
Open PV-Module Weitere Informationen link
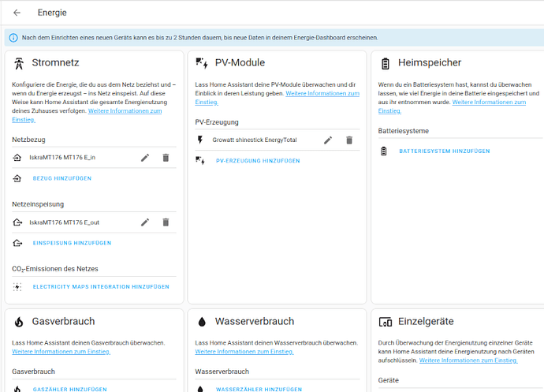click(x=322, y=93)
